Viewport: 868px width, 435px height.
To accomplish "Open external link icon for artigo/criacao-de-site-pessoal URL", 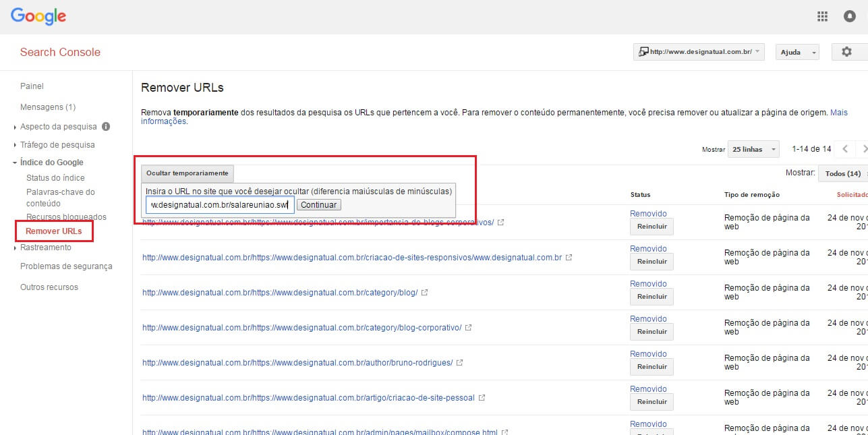I will pyautogui.click(x=481, y=398).
